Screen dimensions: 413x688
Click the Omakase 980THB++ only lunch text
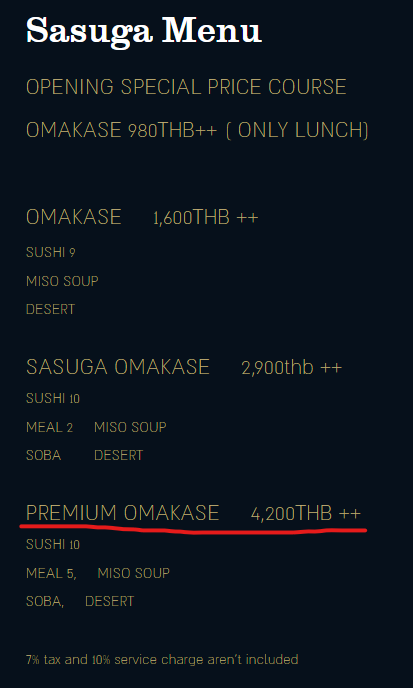tap(197, 130)
